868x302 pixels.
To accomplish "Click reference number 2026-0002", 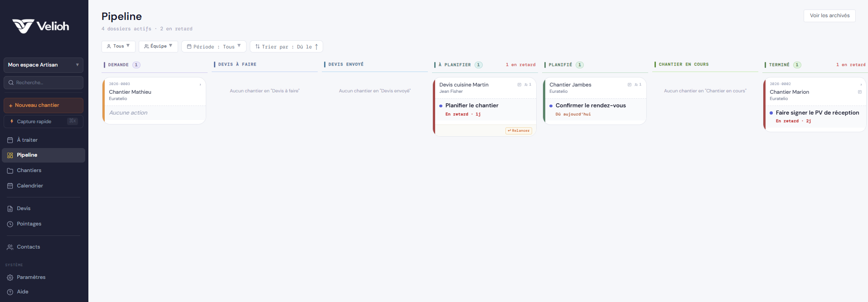I will [x=780, y=84].
